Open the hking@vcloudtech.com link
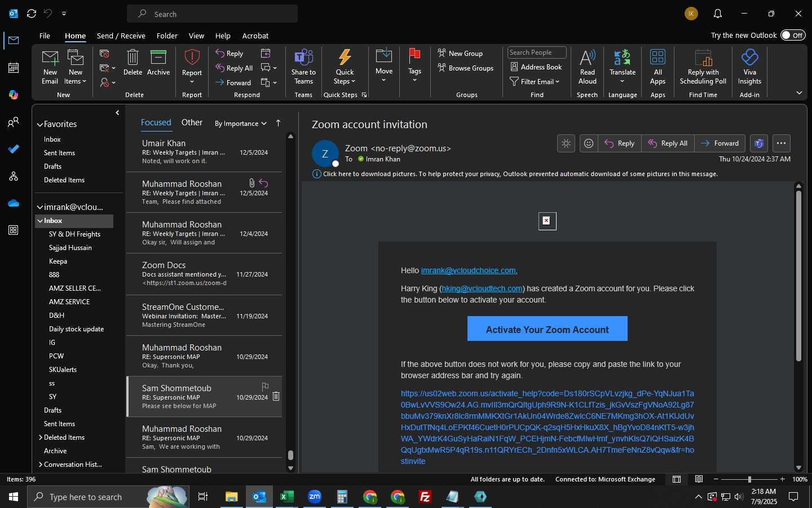812x508 pixels. (x=482, y=288)
